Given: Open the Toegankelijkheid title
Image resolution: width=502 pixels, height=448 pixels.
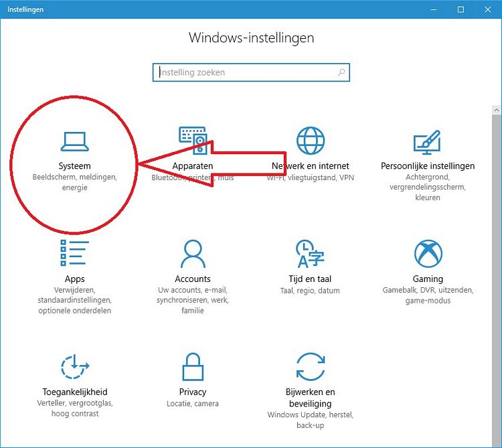Looking at the screenshot, I should [75, 392].
